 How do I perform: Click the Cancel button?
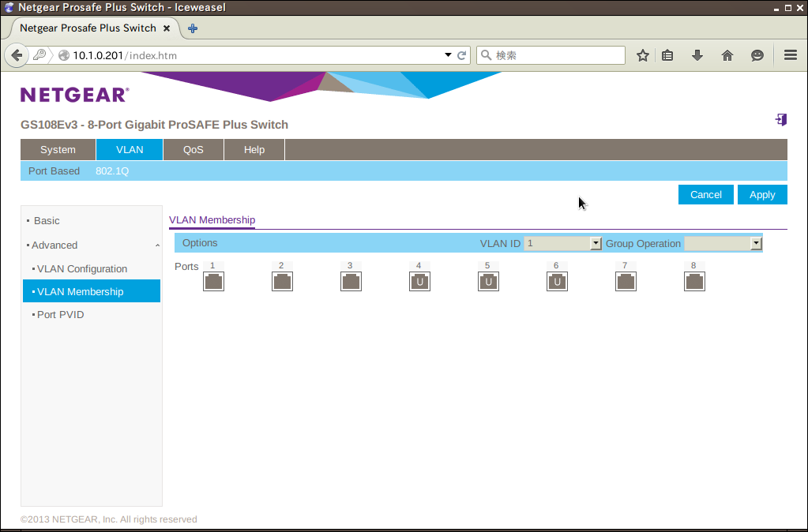(705, 195)
